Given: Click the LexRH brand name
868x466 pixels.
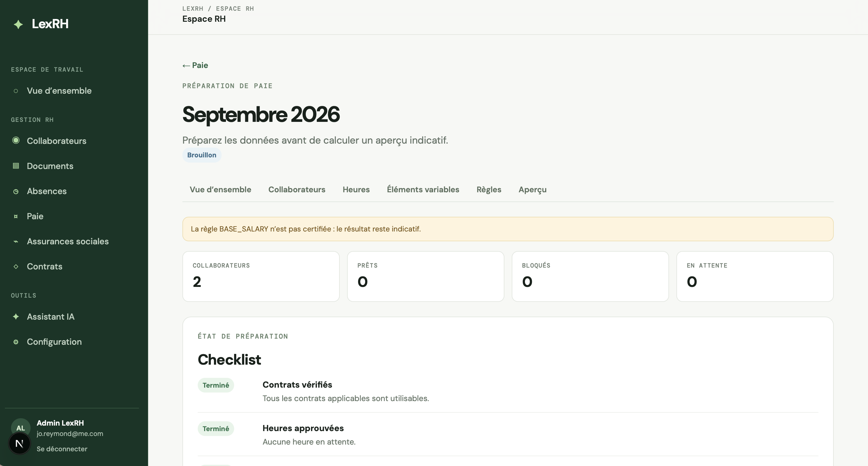Looking at the screenshot, I should (50, 24).
